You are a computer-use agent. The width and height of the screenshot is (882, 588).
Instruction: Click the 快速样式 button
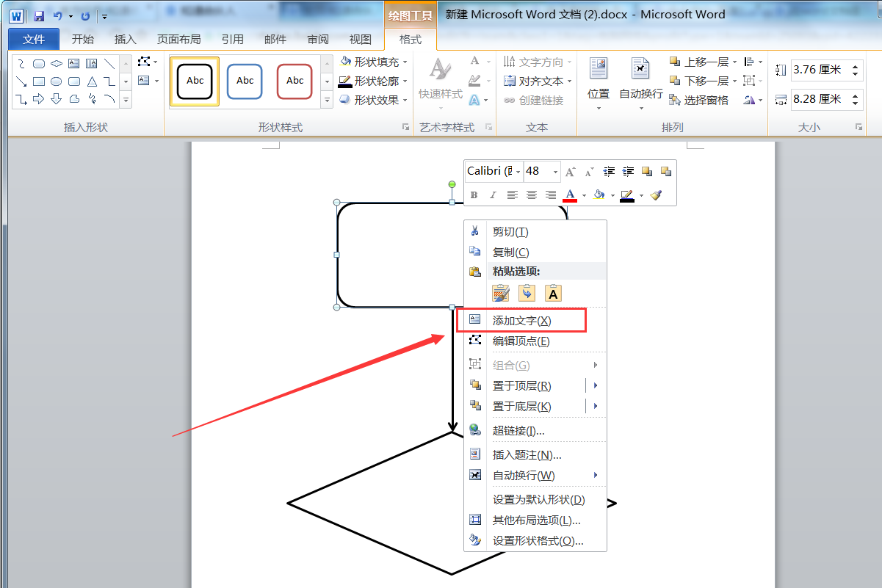tap(441, 81)
